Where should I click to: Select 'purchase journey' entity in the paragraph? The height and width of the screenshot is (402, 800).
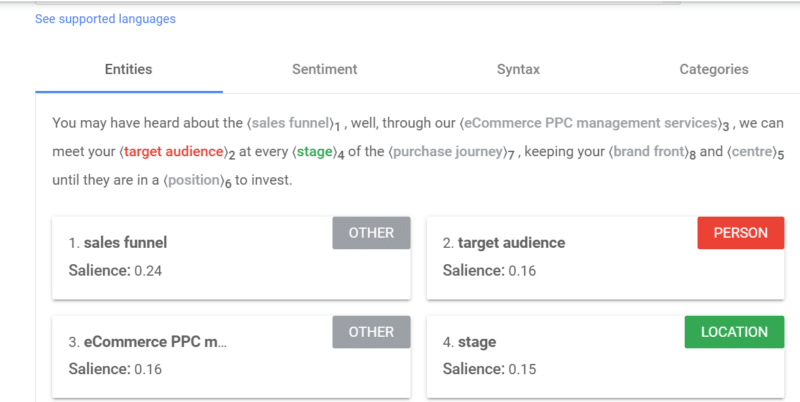pos(452,153)
